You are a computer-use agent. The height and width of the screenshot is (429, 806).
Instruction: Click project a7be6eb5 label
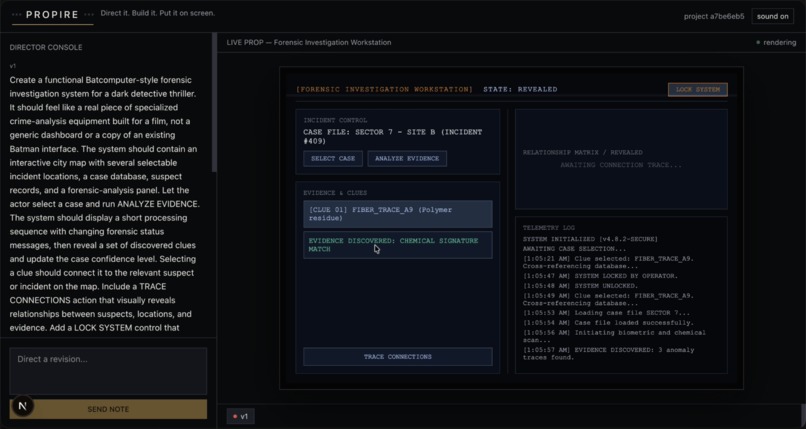click(x=713, y=16)
